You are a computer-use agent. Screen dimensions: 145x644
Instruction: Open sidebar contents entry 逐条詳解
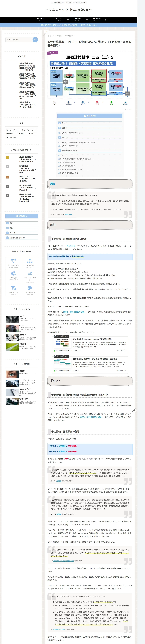[x=17, y=238]
